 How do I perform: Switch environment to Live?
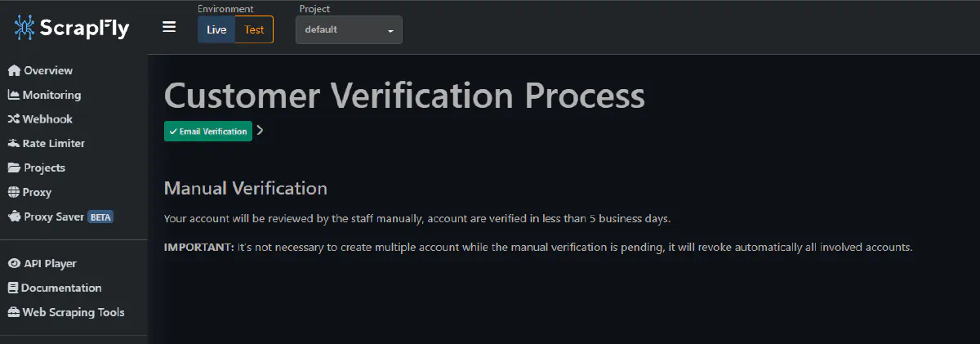click(x=216, y=29)
